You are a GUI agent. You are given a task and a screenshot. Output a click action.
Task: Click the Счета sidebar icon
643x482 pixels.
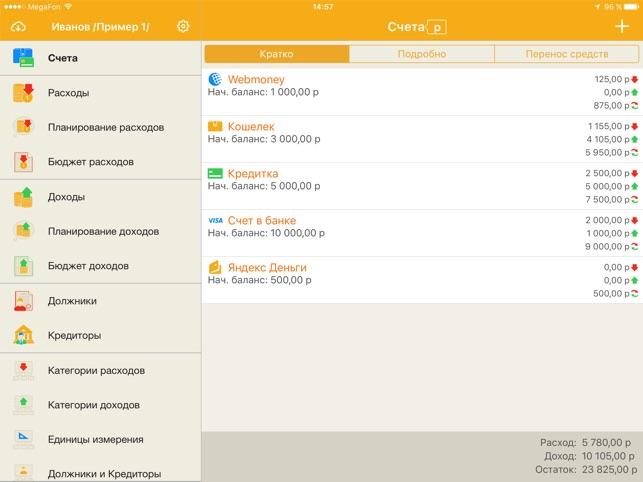[23, 58]
